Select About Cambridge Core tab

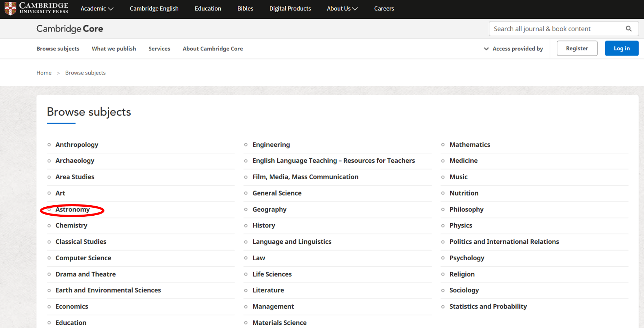click(x=213, y=49)
